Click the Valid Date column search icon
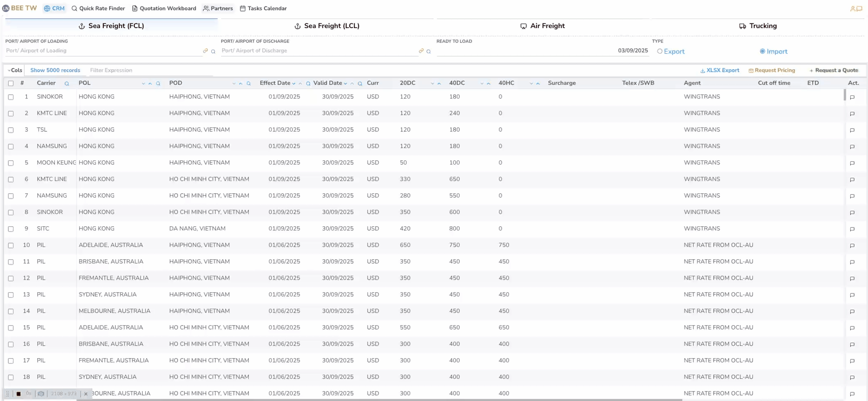Screen dimensions: 868x401 (x=360, y=84)
